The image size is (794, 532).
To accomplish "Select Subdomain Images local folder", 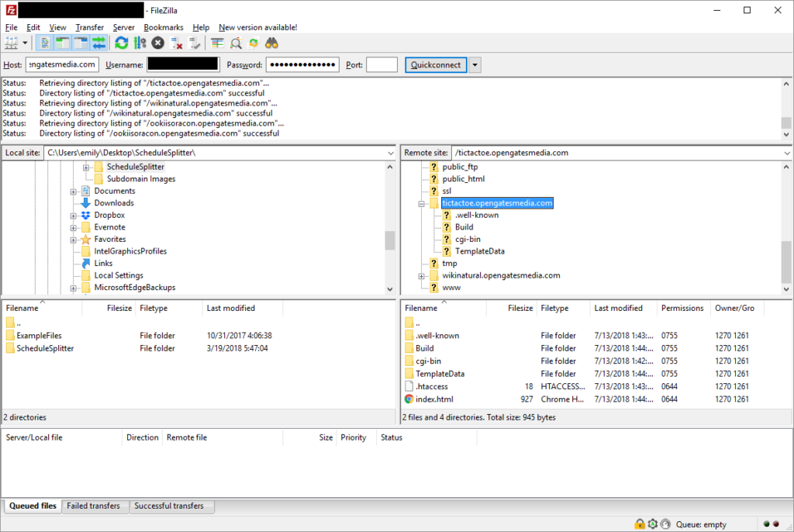I will coord(141,179).
